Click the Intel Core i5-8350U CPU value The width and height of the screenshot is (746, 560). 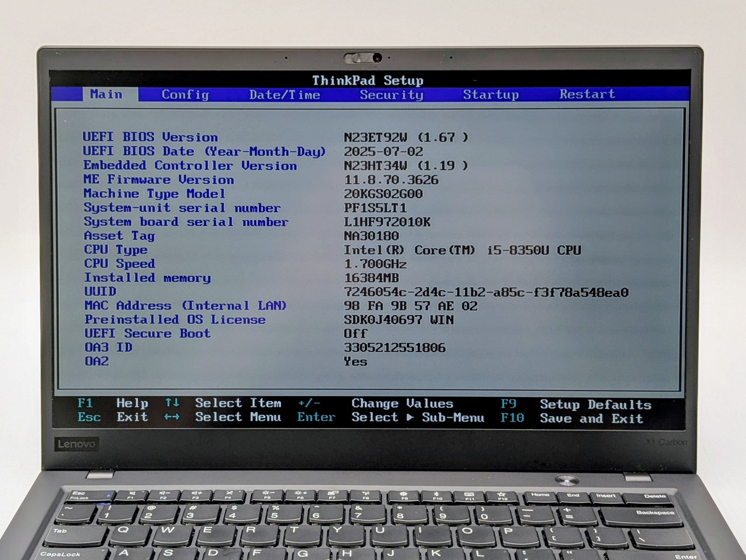click(463, 250)
